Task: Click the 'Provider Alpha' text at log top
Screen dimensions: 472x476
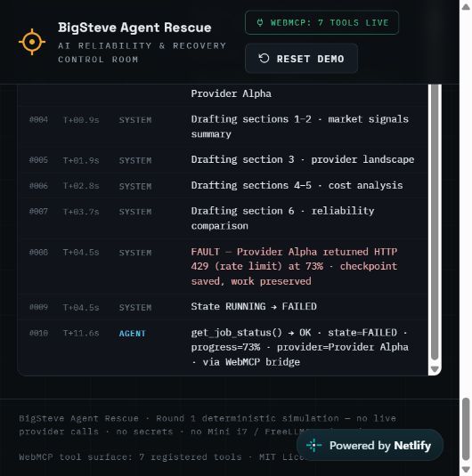Action: click(231, 93)
